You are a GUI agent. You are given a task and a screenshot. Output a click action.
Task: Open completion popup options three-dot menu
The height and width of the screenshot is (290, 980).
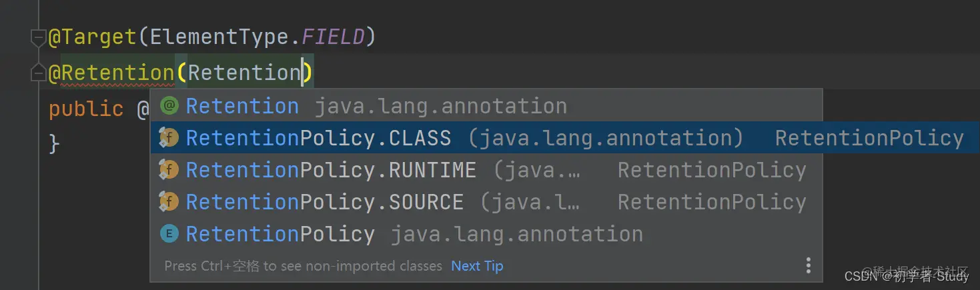coord(808,265)
